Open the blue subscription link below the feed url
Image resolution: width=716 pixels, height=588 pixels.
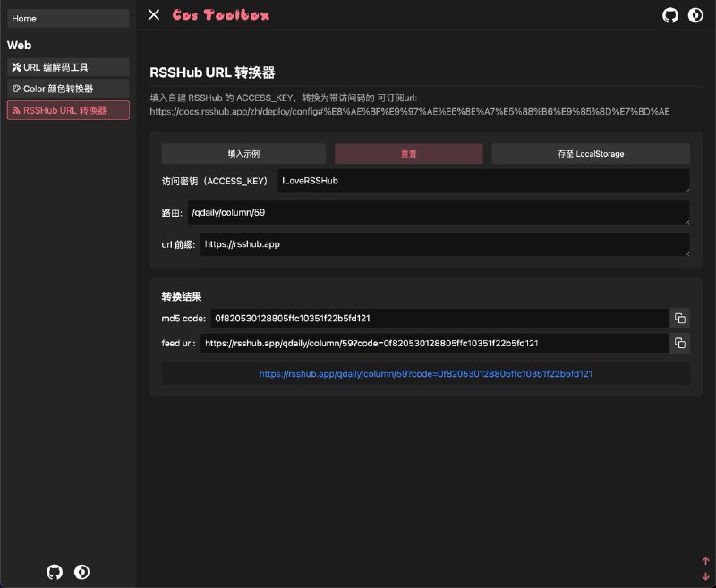pos(425,374)
